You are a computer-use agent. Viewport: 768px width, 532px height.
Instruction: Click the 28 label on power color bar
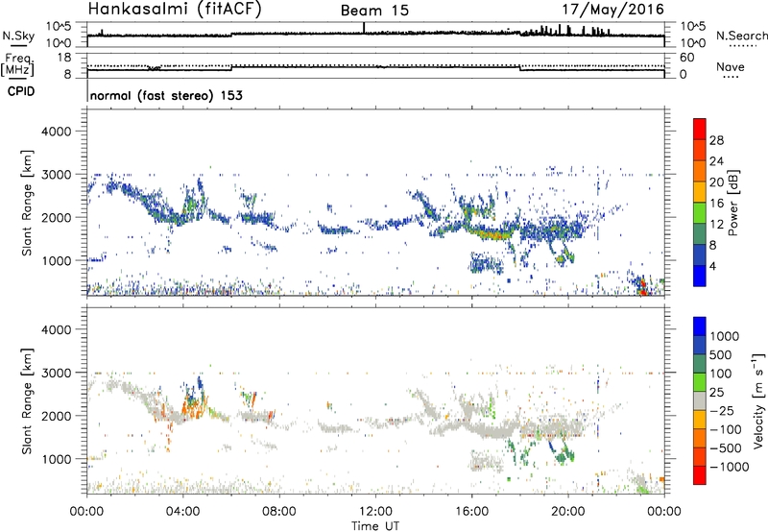pyautogui.click(x=716, y=140)
